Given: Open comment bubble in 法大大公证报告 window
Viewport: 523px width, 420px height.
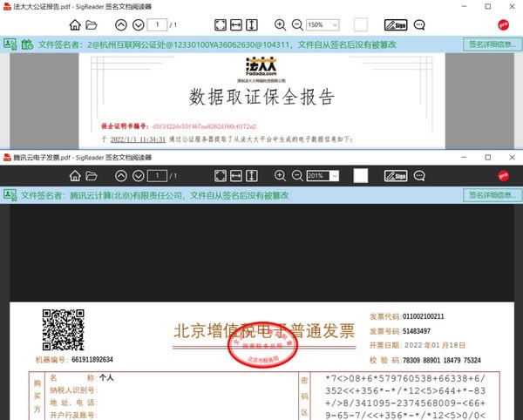Looking at the screenshot, I should 419,25.
